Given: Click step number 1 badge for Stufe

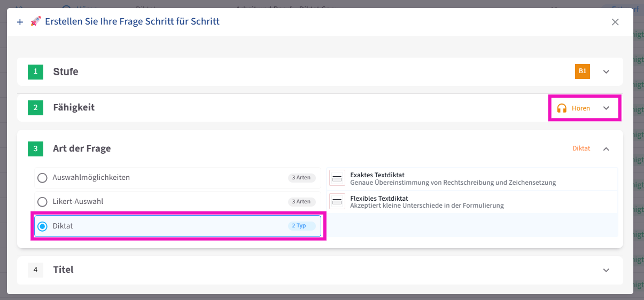Looking at the screenshot, I should tap(35, 72).
